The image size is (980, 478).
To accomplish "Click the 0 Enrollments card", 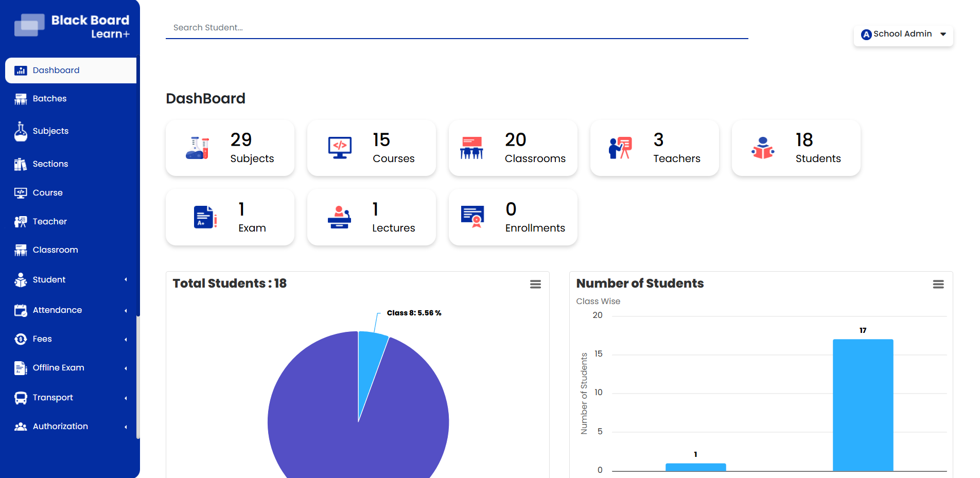I will point(513,217).
